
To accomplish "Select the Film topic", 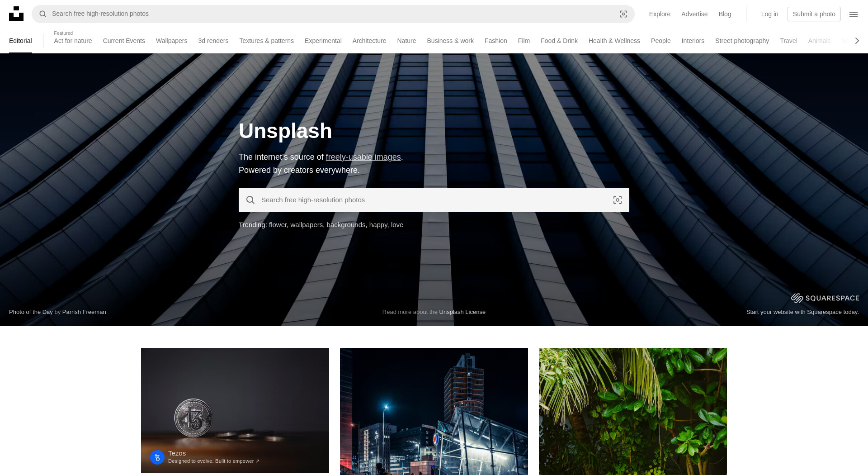I will click(524, 41).
